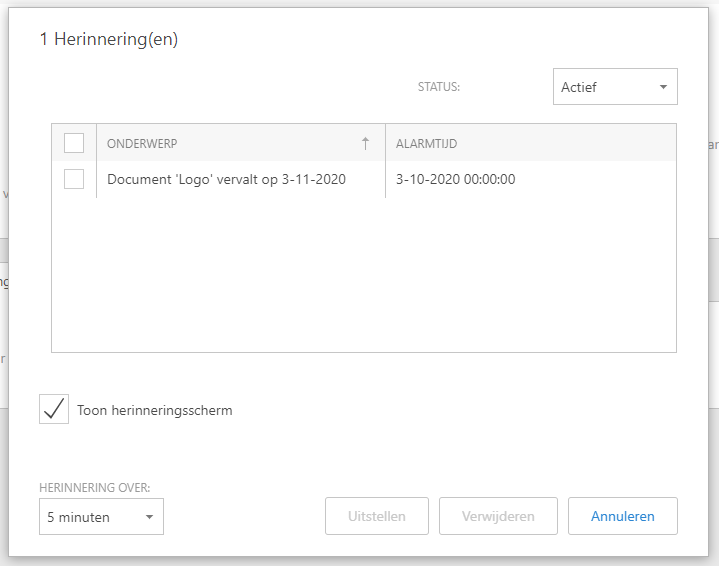Uncheck the Toon herinneringsscherm checkbox
This screenshot has height=566, width=719.
pos(54,409)
